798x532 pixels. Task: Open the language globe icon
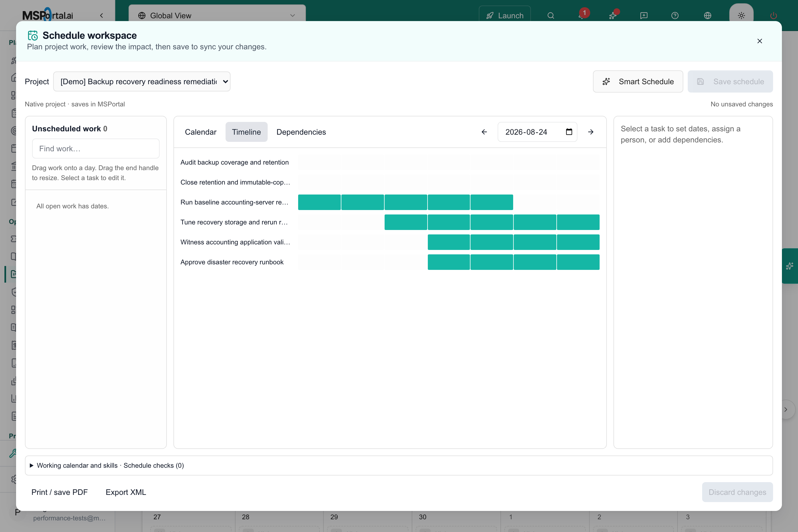[707, 16]
